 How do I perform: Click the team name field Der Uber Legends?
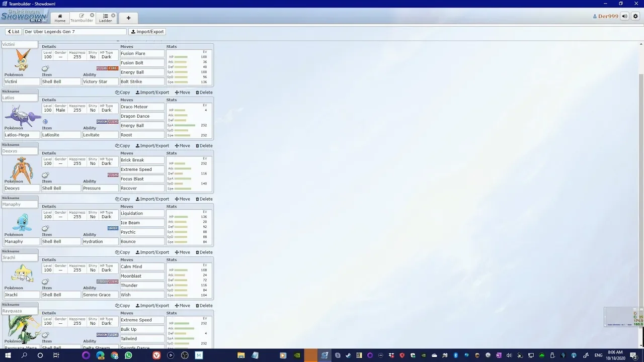75,32
